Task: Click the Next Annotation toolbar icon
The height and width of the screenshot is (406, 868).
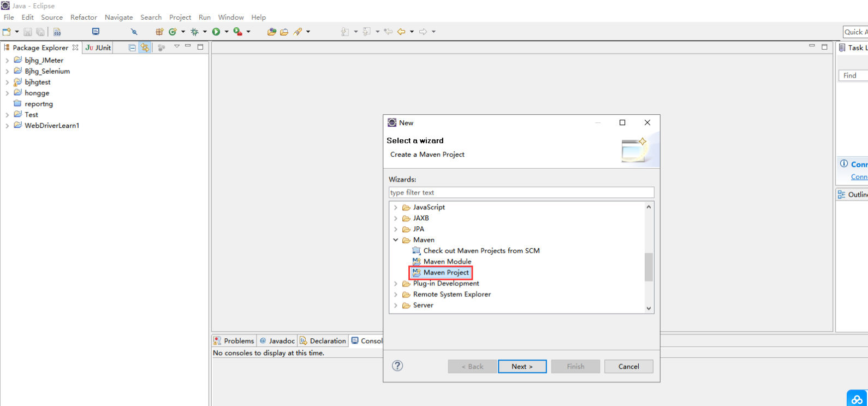Action: [x=345, y=32]
